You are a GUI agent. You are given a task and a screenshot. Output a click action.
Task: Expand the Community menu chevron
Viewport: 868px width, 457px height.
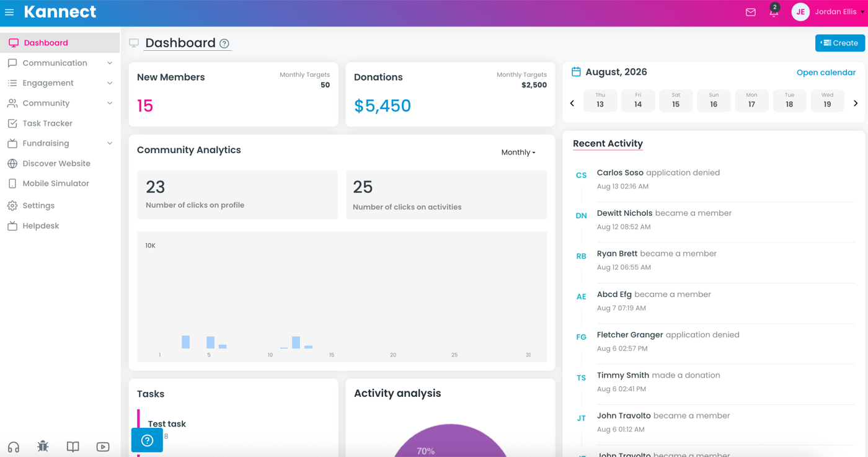110,104
